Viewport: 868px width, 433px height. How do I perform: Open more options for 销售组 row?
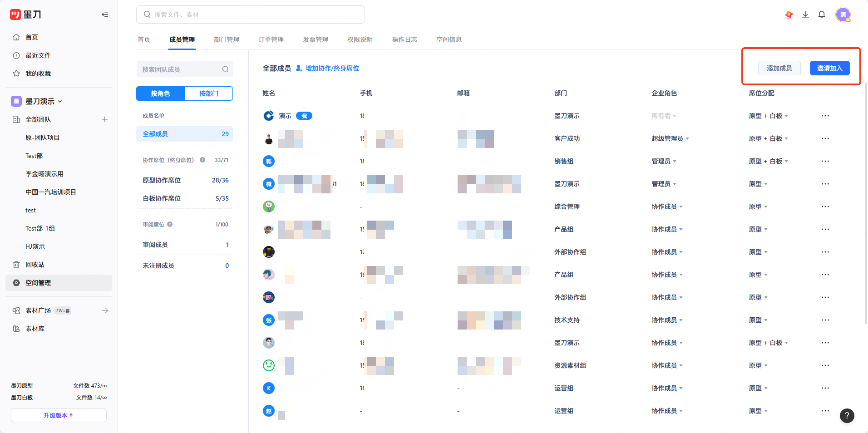[x=825, y=161]
